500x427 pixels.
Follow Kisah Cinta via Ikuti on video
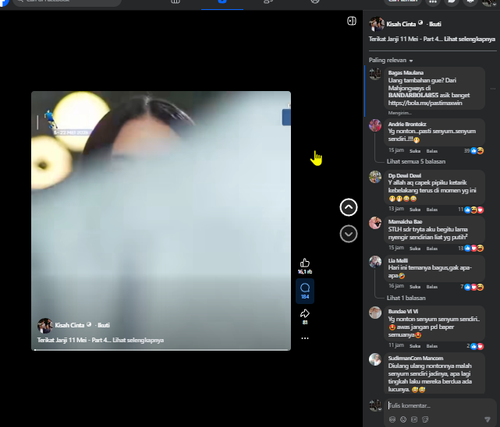tap(104, 325)
